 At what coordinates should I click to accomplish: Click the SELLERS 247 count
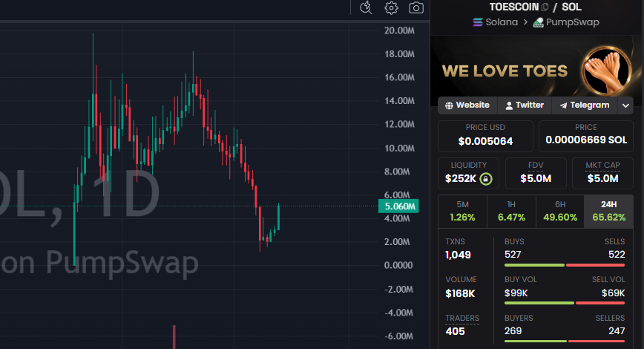click(617, 331)
